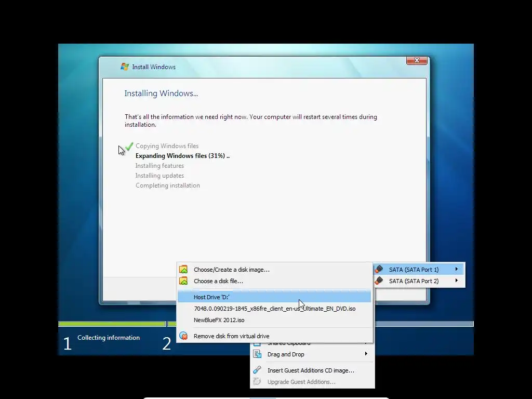This screenshot has height=399, width=532.
Task: Click 'Remove disk from virtual drive'
Action: coord(274,336)
